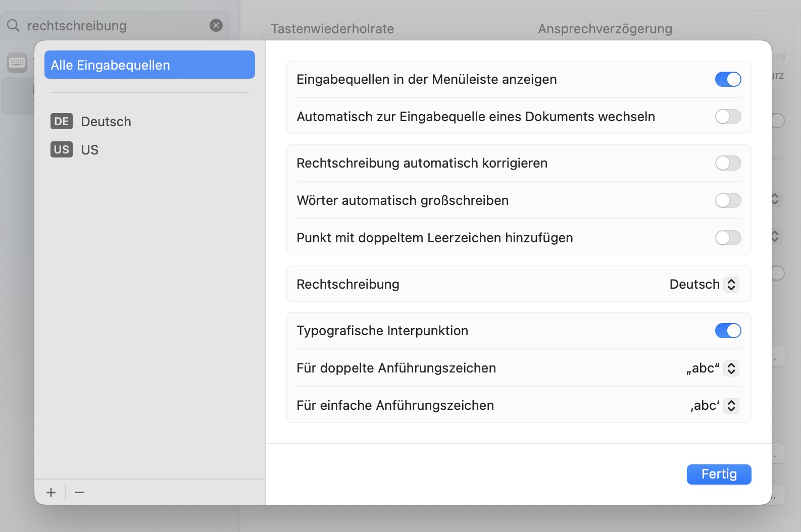Enable Rechtschreibung automatisch korrigieren

pos(728,163)
